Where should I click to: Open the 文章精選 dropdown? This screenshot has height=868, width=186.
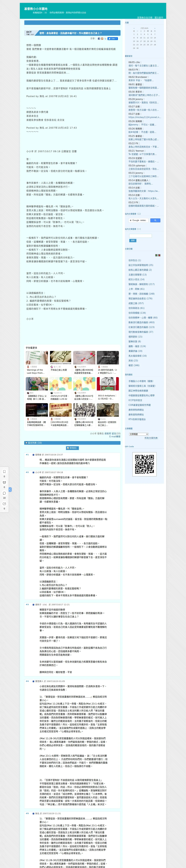tap(139, 434)
